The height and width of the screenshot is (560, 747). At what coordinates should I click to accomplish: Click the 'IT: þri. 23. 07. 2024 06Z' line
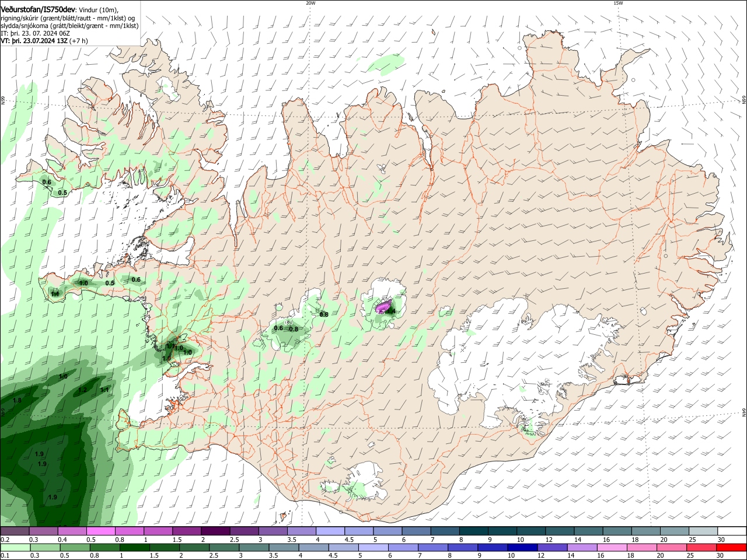(x=35, y=33)
